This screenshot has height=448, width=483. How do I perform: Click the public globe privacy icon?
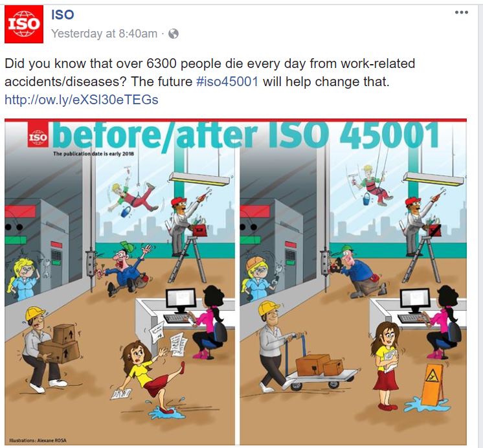tap(174, 33)
